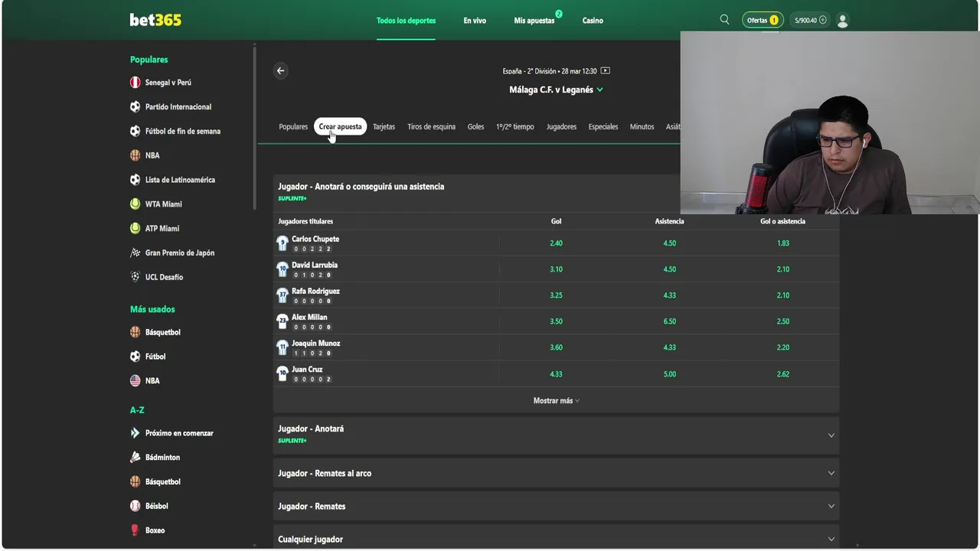Expand the Jugador - Anotará section
This screenshot has width=980, height=551.
pyautogui.click(x=556, y=435)
